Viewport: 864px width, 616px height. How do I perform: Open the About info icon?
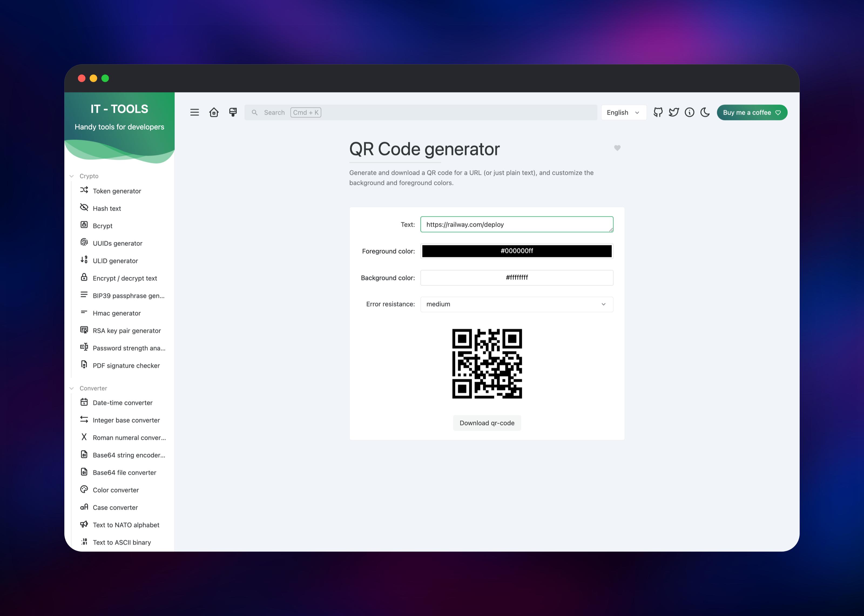click(x=690, y=112)
